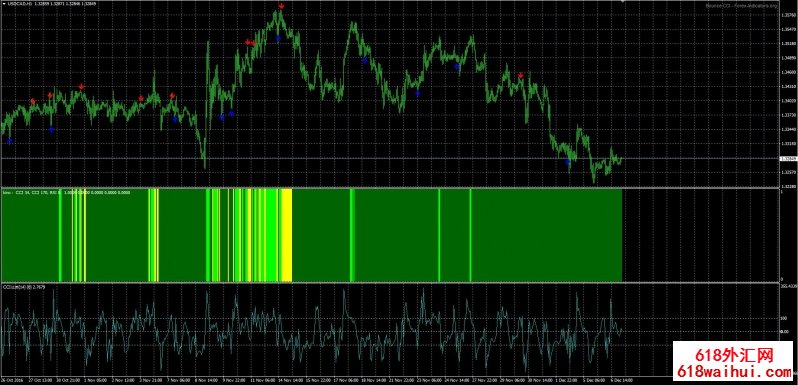This screenshot has width=798, height=386.
Task: Click the CCI 34, CCI 170 indicator label
Action: click(x=31, y=193)
